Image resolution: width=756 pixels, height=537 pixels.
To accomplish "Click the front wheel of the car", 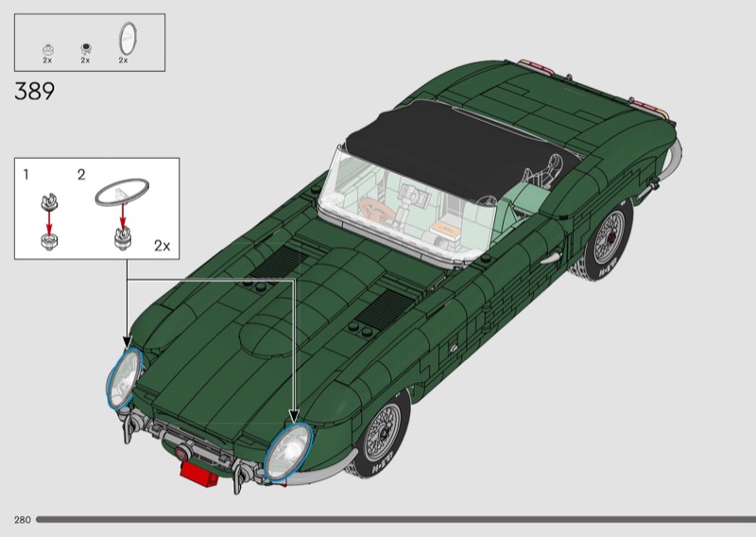I will click(x=382, y=435).
